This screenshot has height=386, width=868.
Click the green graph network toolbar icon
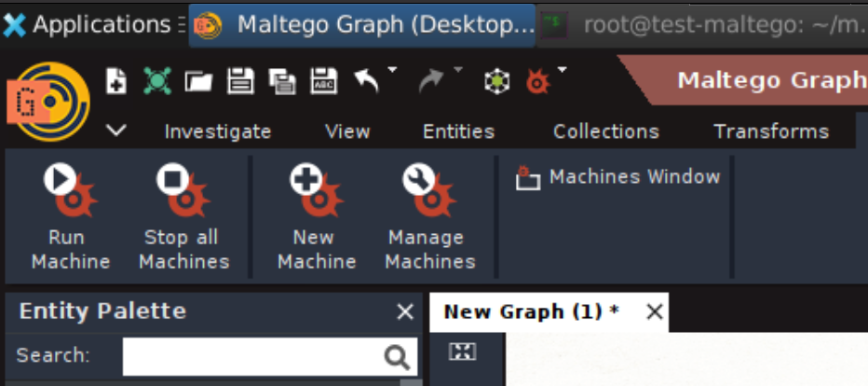[157, 81]
